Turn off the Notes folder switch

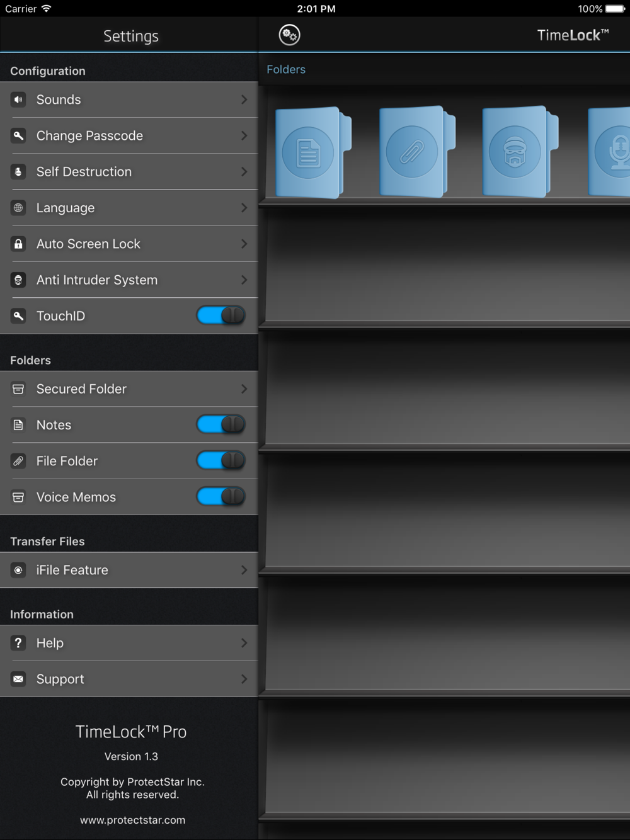221,424
